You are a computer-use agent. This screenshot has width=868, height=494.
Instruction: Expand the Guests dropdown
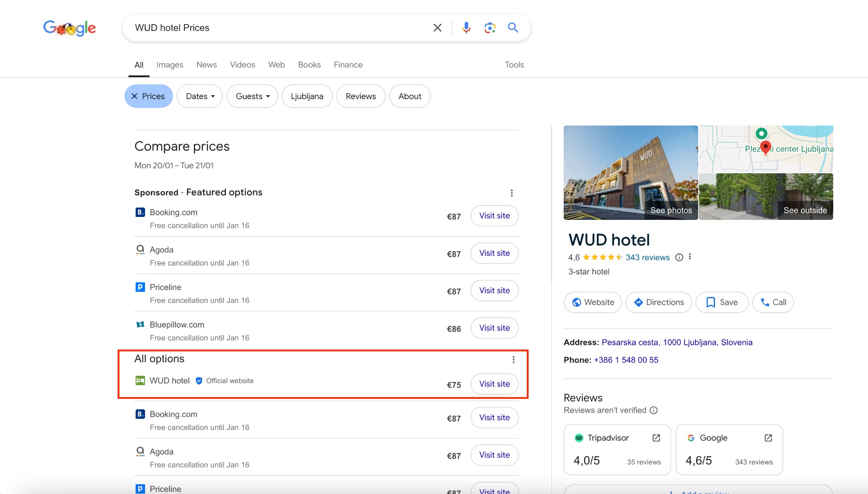pos(252,96)
